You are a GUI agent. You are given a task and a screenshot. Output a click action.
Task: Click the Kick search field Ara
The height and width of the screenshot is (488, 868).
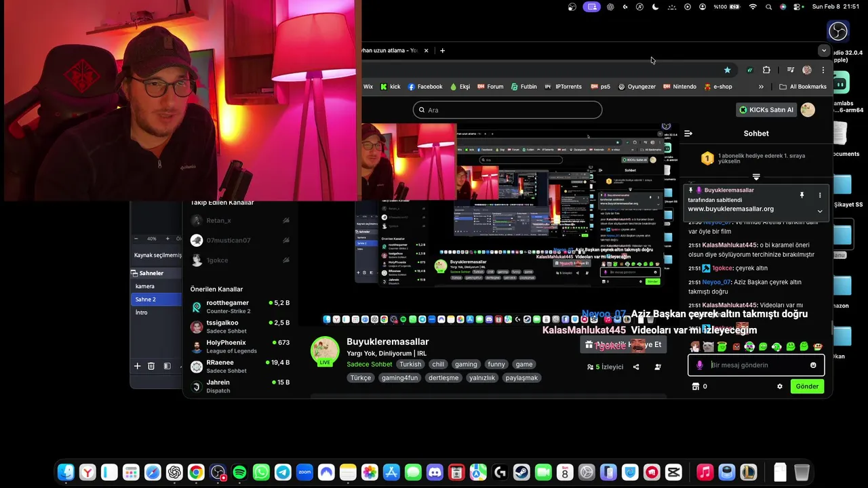click(507, 110)
